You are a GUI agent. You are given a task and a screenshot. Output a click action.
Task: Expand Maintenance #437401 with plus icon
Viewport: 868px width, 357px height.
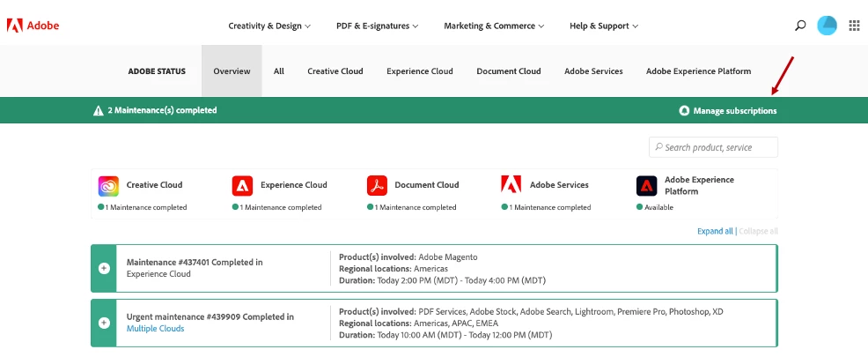(x=104, y=268)
